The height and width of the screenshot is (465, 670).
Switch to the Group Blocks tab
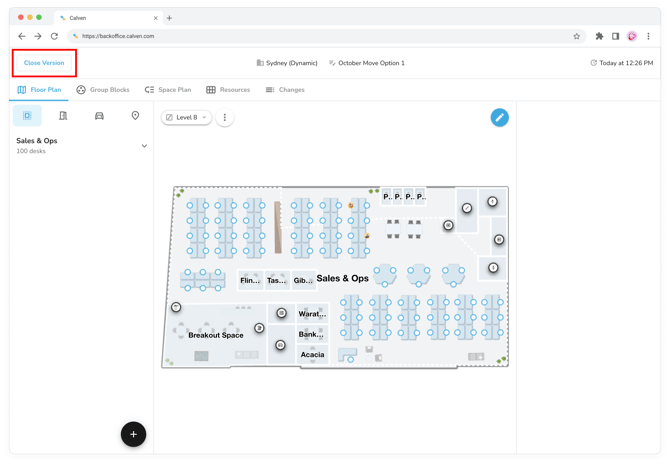click(103, 90)
